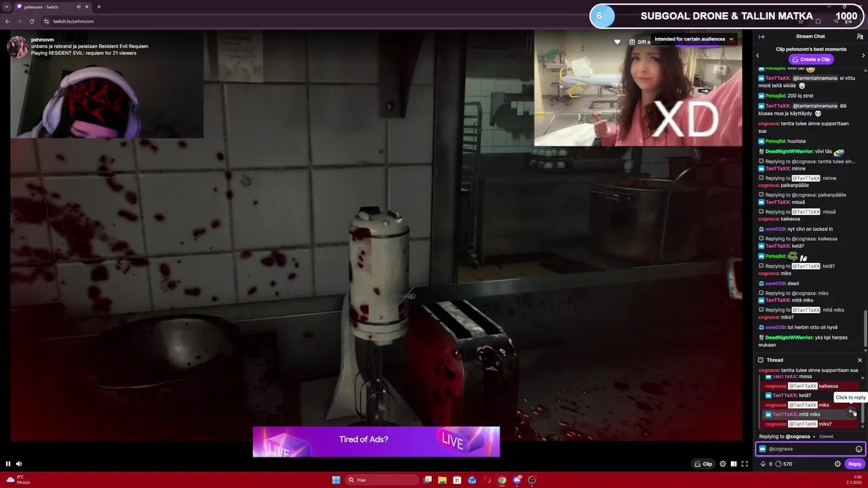Mute the stream volume icon
The image size is (868, 488).
pos(19,464)
